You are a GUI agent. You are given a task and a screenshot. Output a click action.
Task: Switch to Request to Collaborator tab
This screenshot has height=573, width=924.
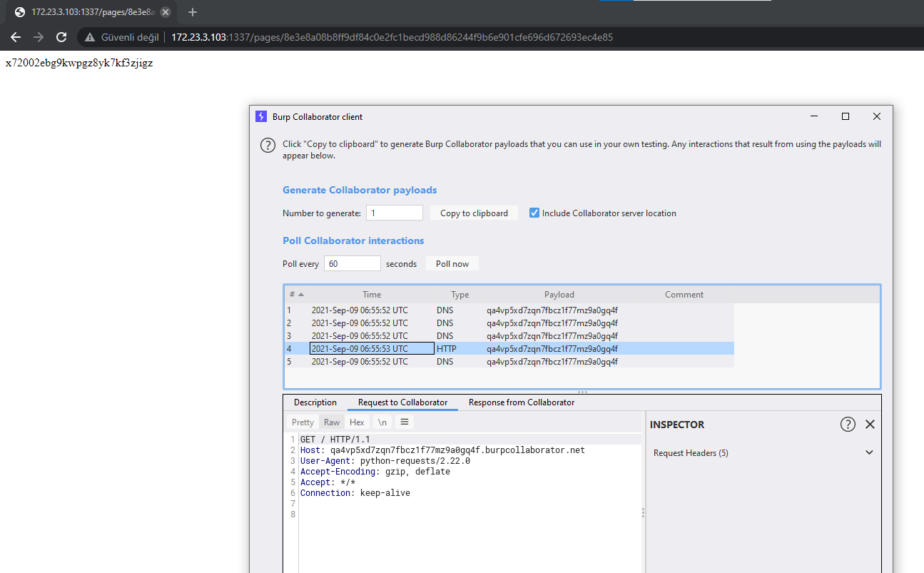point(402,402)
